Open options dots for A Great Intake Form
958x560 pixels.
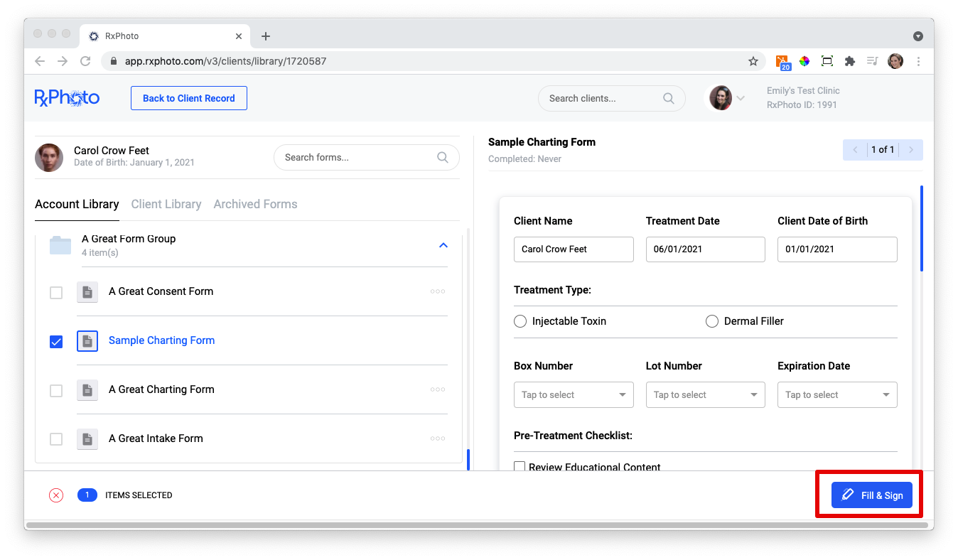[438, 438]
